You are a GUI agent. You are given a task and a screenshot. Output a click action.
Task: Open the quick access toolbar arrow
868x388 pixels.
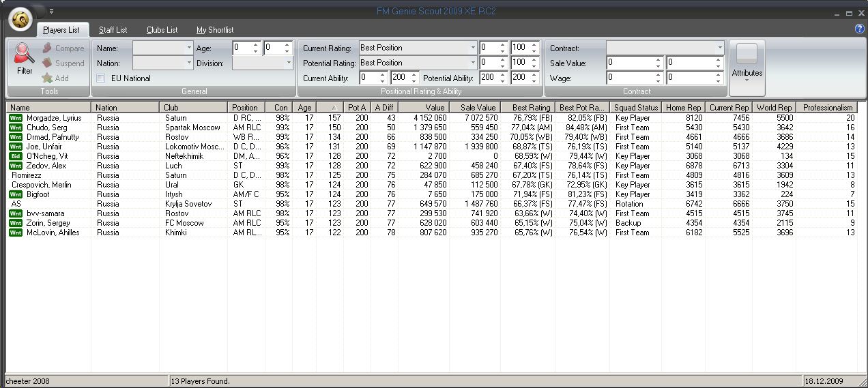tap(51, 11)
